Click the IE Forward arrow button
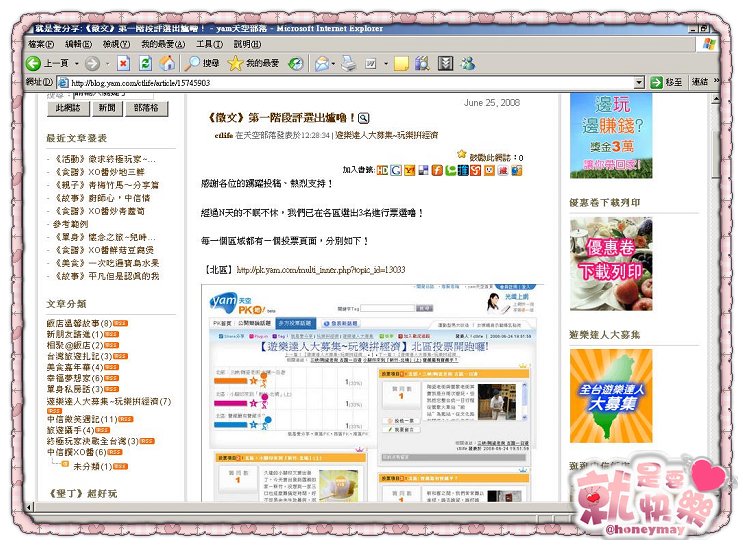Image resolution: width=743 pixels, height=545 pixels. (x=92, y=63)
